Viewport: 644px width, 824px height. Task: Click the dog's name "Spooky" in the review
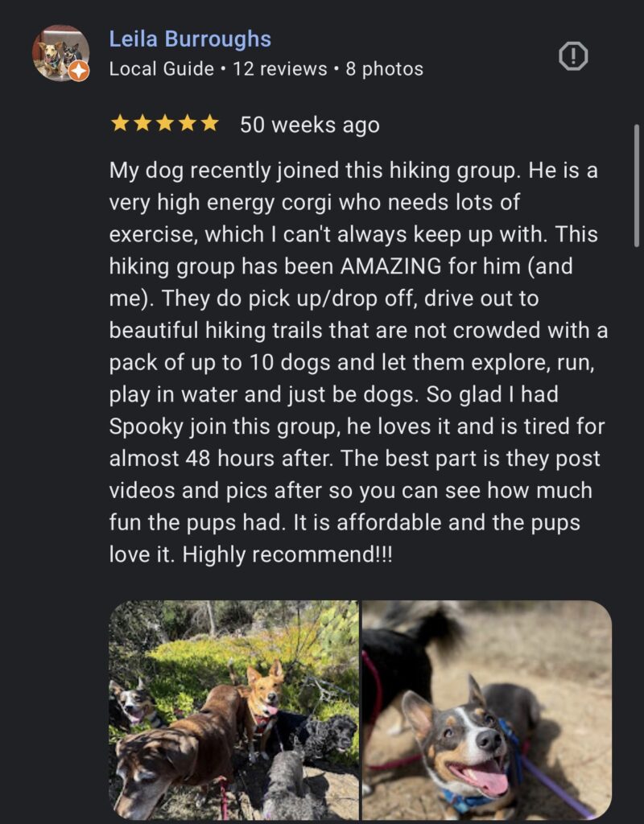click(147, 426)
